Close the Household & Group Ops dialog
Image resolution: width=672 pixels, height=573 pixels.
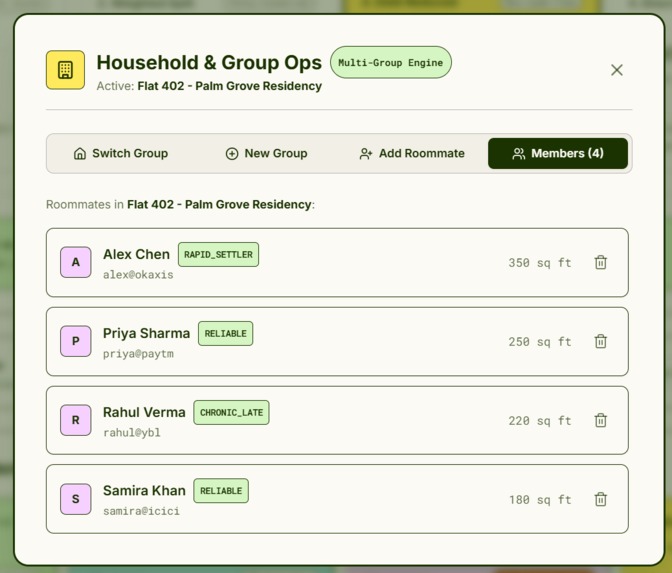point(617,70)
